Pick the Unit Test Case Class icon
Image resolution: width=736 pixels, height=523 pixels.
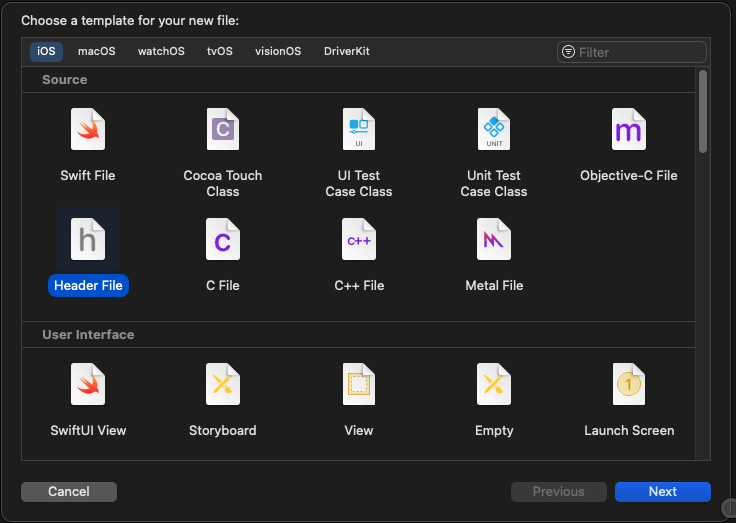point(494,129)
